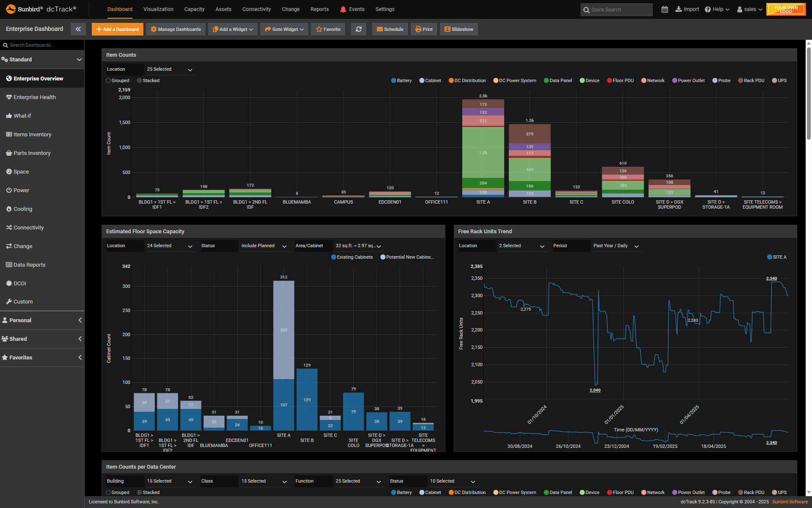Collapse sidebar with double-chevron icon
Viewport: 812px width, 508px height.
[x=78, y=29]
